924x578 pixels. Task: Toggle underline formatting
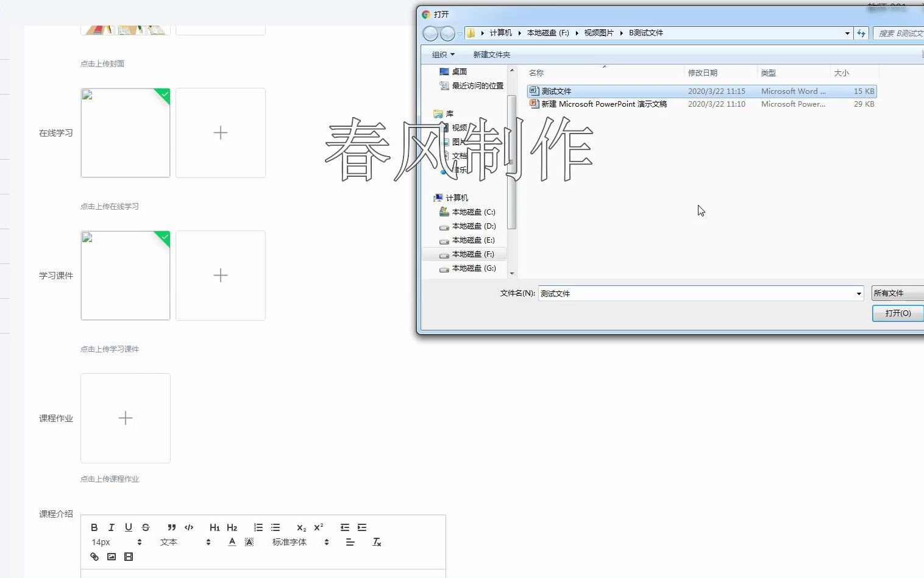pos(129,527)
